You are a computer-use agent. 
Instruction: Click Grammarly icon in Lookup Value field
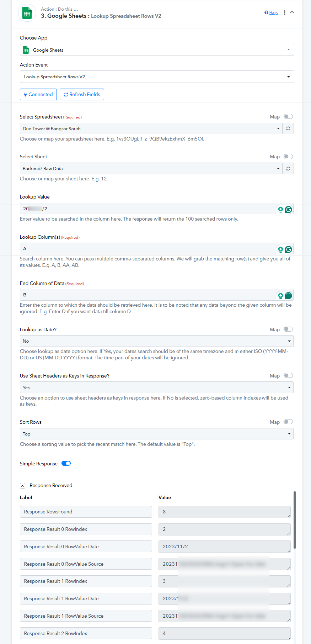289,210
